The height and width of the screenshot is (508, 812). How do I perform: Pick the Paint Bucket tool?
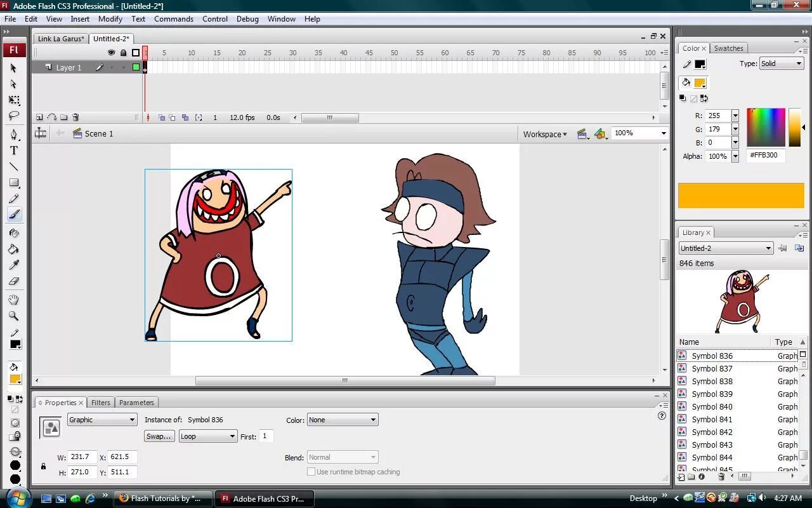pyautogui.click(x=14, y=249)
